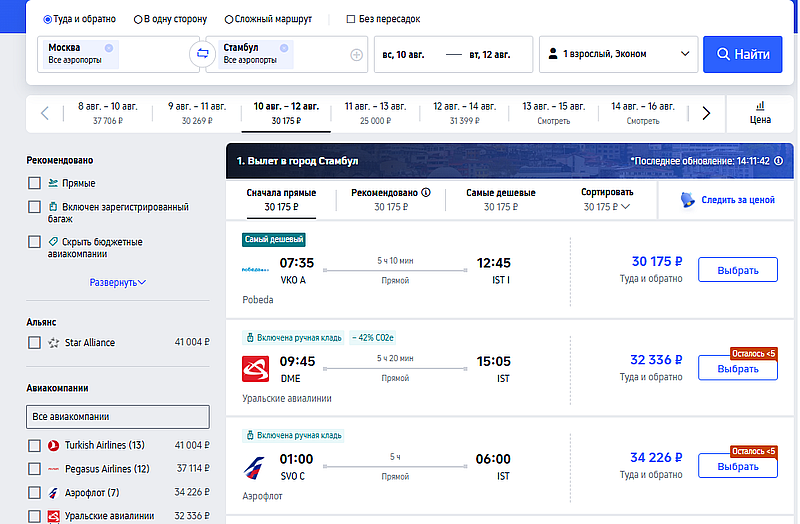Viewport: 800px width, 524px height.
Task: Click the info icon near last update
Action: (x=778, y=160)
